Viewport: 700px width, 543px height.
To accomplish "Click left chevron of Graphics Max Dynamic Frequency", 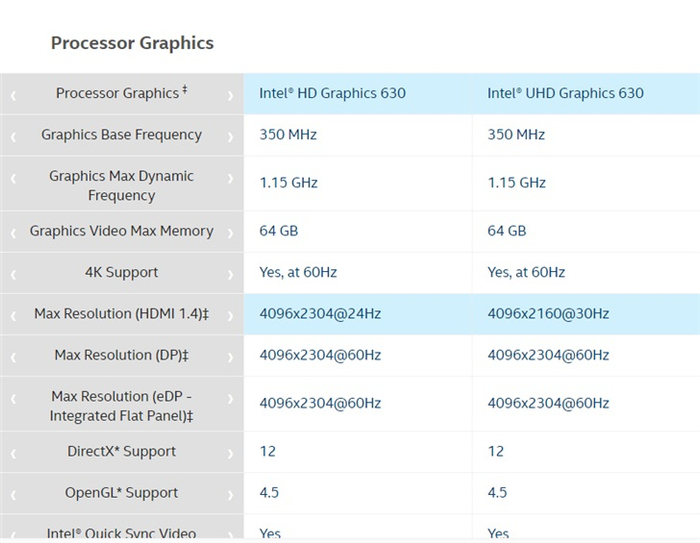I will click(13, 184).
